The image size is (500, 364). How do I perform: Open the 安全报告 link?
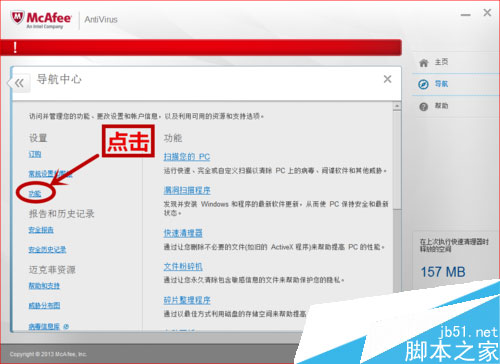pos(41,230)
